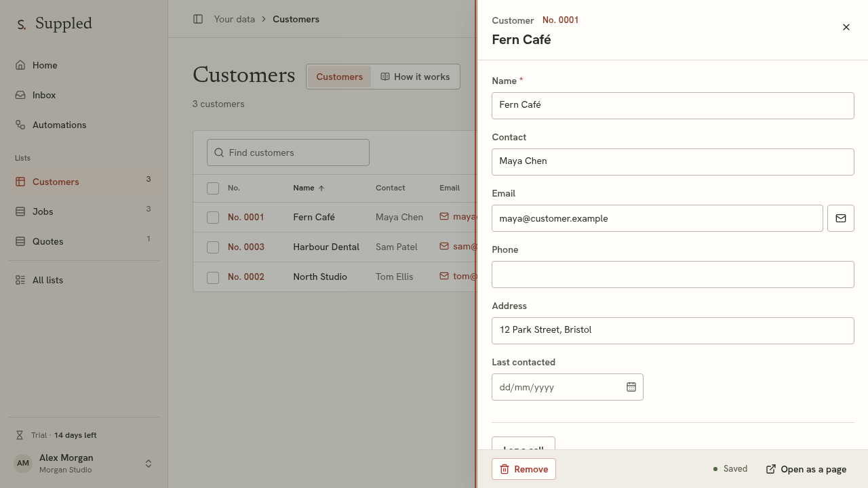Click the envelope icon in Fern Café row

[x=444, y=217]
